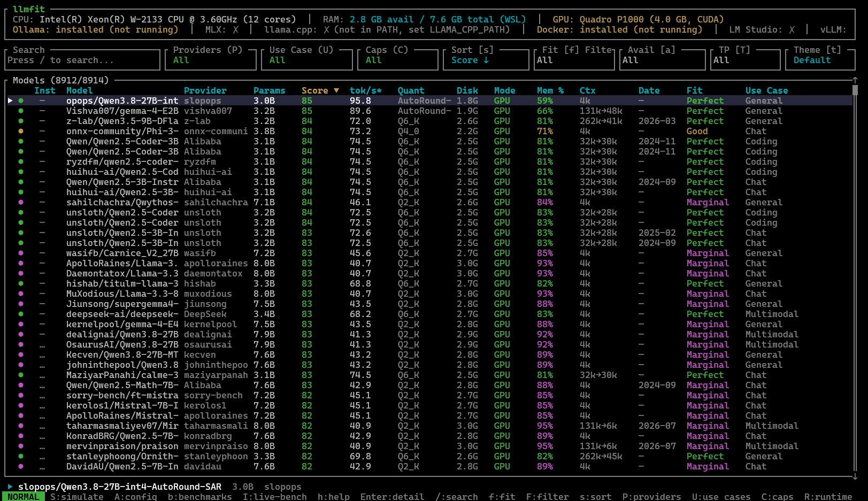
Task: Select the DavidAU/Qwen2.5-7B-In model row
Action: 430,466
